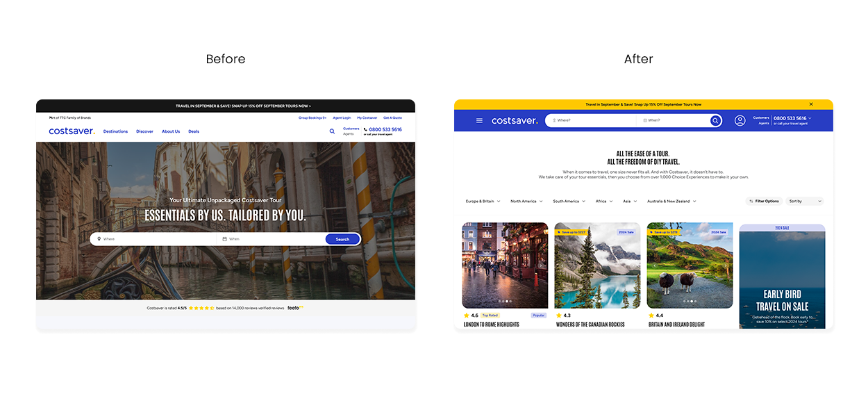Open the Agent Login link
Image resolution: width=868 pixels, height=417 pixels.
click(342, 118)
